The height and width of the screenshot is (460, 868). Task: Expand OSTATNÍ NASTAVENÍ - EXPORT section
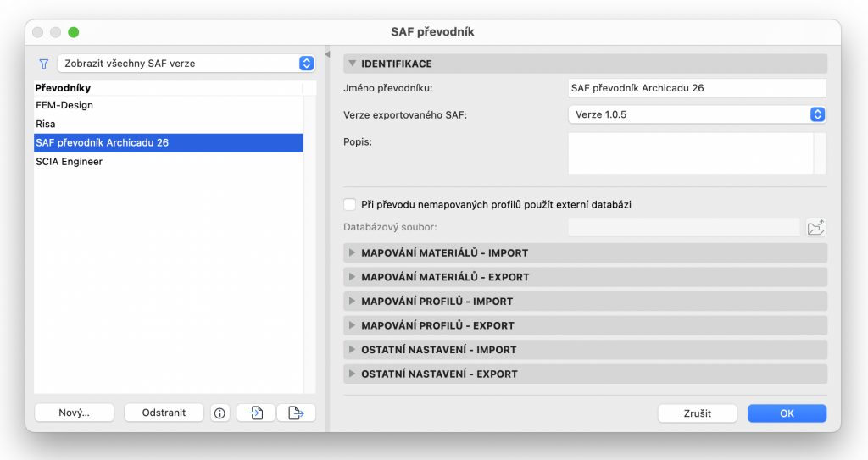[x=585, y=374]
